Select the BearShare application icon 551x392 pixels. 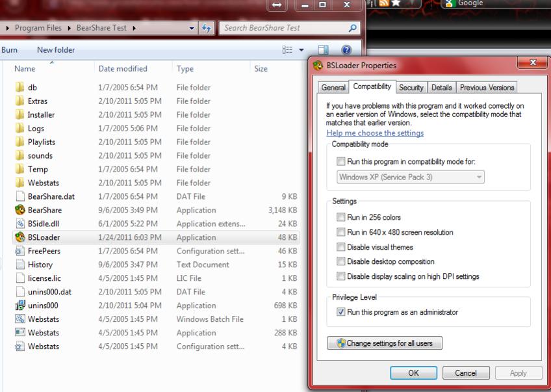tap(19, 210)
